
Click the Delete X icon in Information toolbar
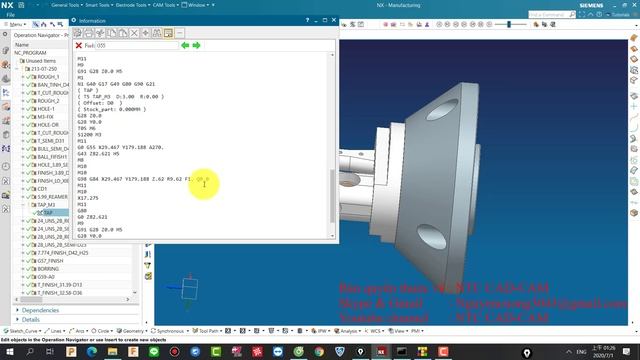coord(134,33)
